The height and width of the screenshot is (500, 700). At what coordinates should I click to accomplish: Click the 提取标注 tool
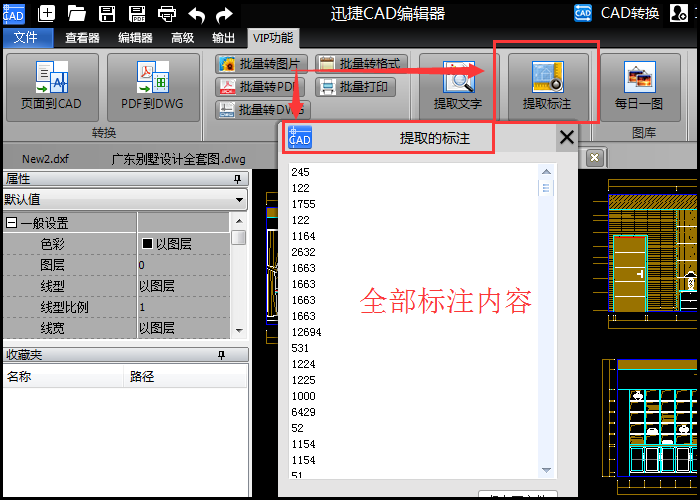click(547, 88)
